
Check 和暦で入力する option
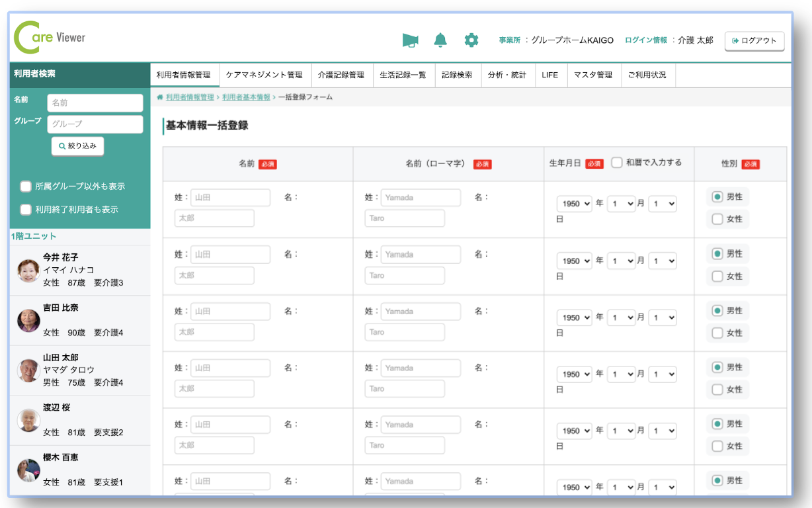(x=616, y=163)
